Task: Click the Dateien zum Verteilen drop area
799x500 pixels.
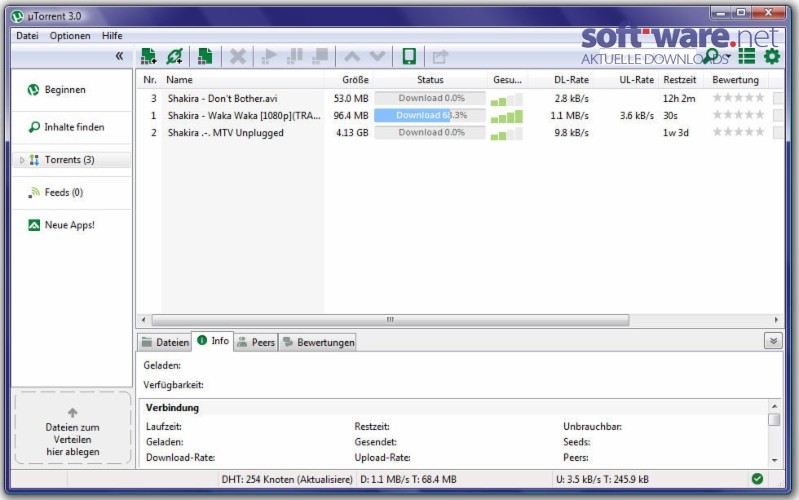Action: 72,428
